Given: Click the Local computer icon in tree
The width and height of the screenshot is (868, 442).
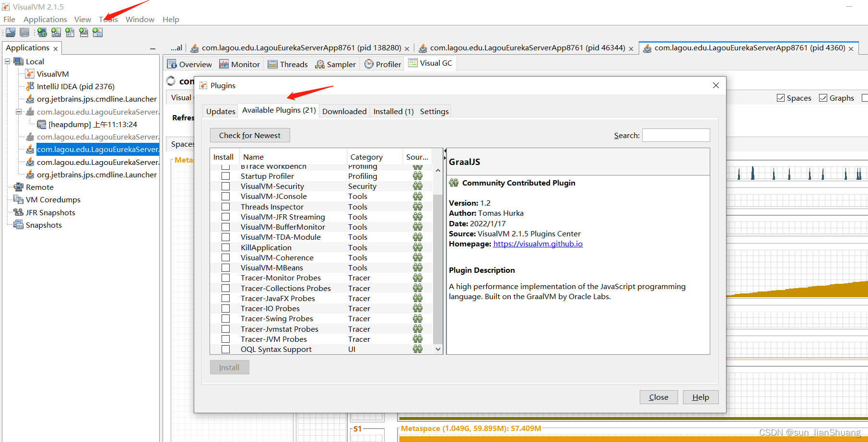Looking at the screenshot, I should [19, 61].
